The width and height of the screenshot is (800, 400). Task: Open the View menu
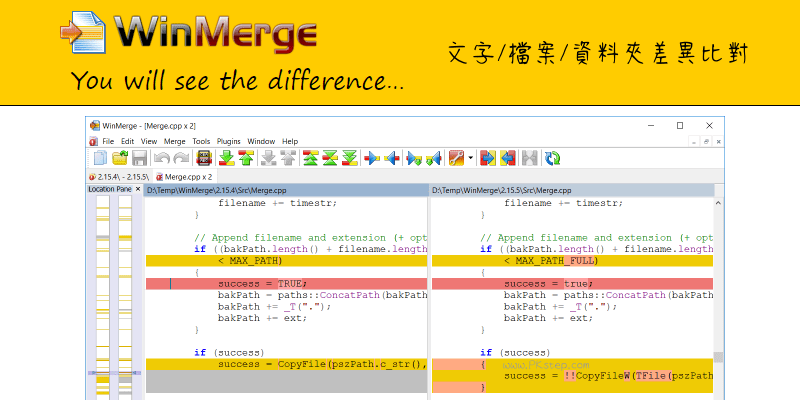pos(149,141)
